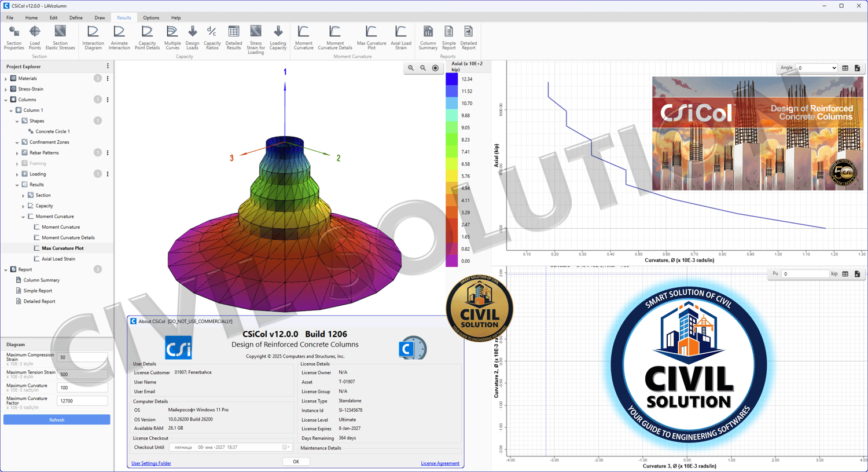Open Detailed Report from the ribbon
868x472 pixels.
click(469, 38)
